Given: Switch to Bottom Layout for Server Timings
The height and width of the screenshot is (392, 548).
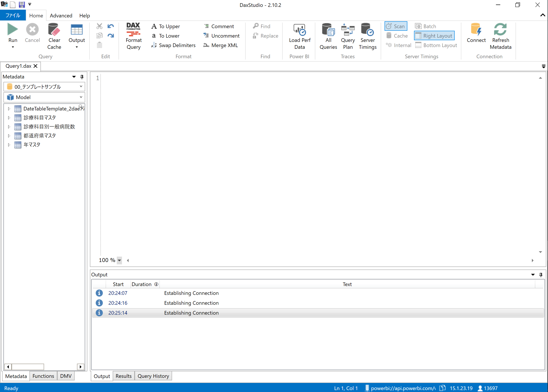Looking at the screenshot, I should pyautogui.click(x=436, y=45).
